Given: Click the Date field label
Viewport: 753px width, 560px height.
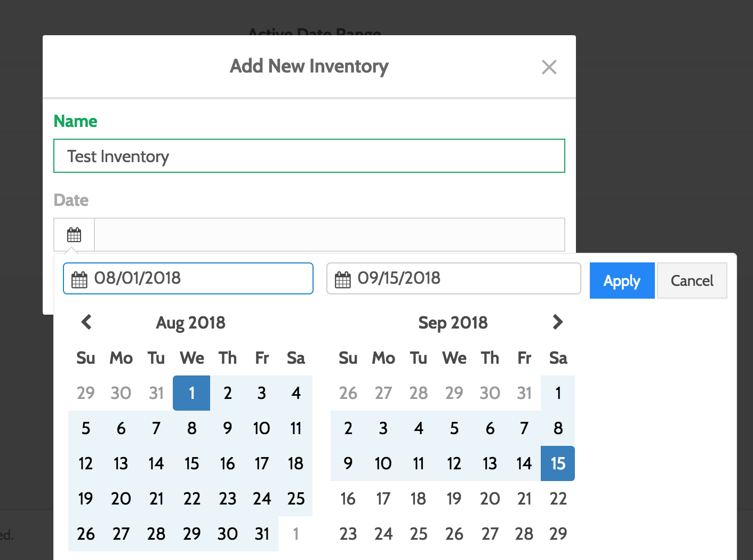Looking at the screenshot, I should click(x=71, y=200).
